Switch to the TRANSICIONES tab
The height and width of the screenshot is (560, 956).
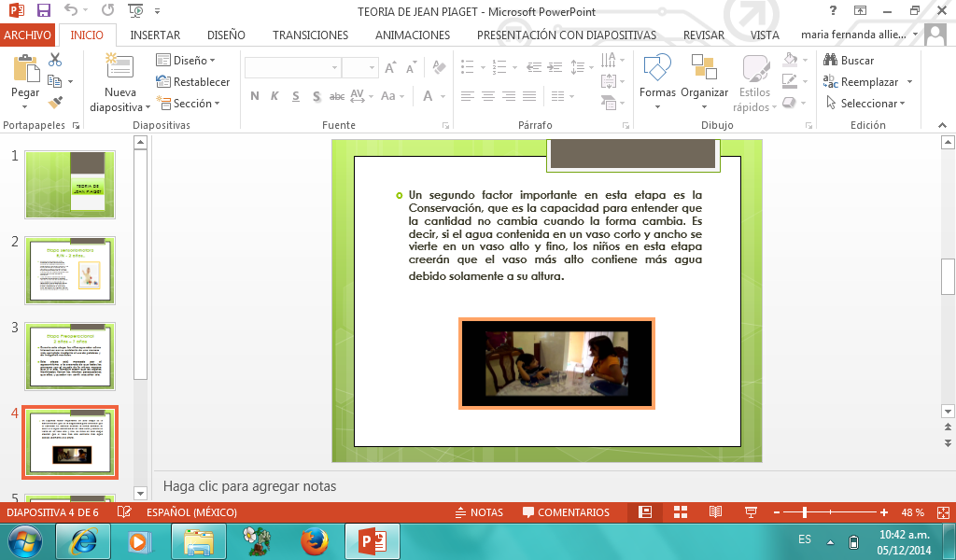point(310,35)
